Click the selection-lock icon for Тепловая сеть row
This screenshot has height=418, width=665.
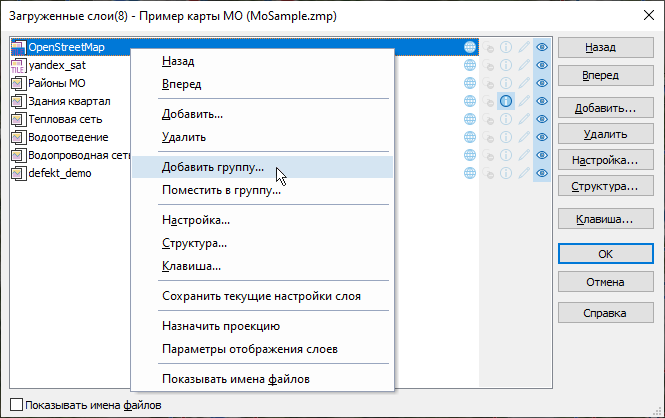pos(490,119)
